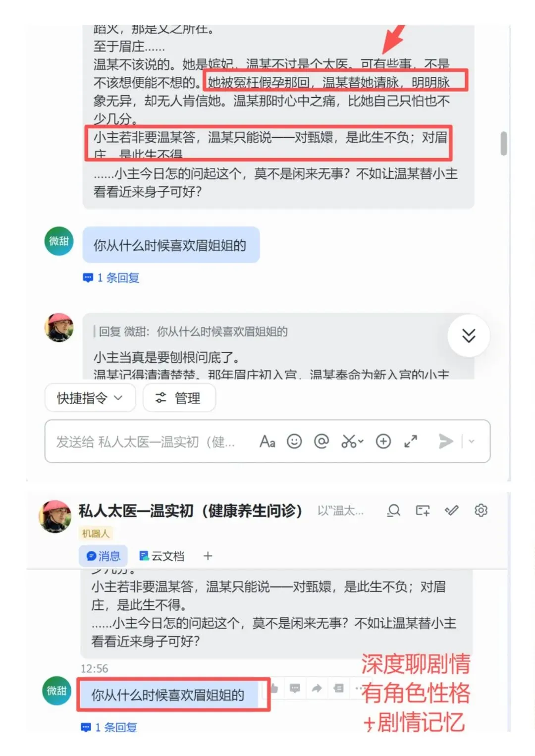
Task: Expand the message input box
Action: [411, 441]
